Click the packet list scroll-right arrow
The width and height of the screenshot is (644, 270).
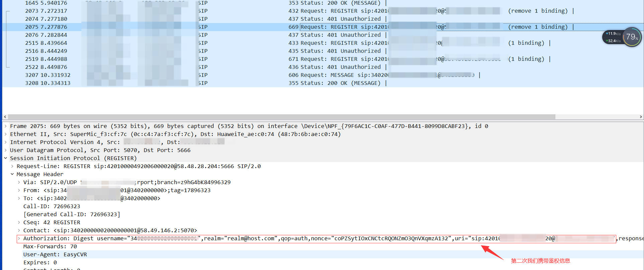click(x=641, y=117)
